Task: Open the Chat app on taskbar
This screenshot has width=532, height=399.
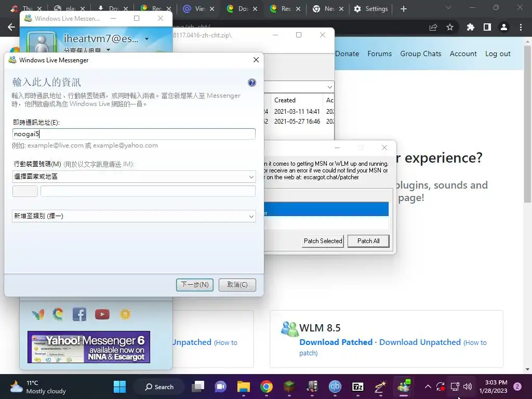Action: [220, 387]
